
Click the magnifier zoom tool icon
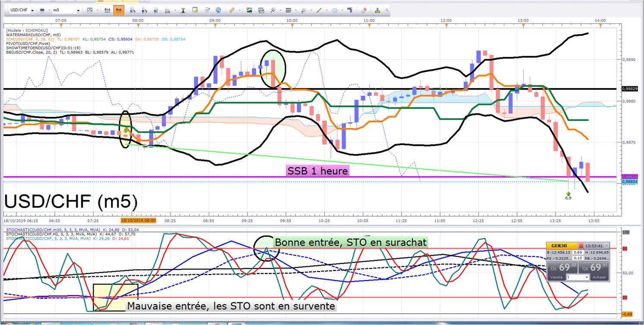pos(167,10)
